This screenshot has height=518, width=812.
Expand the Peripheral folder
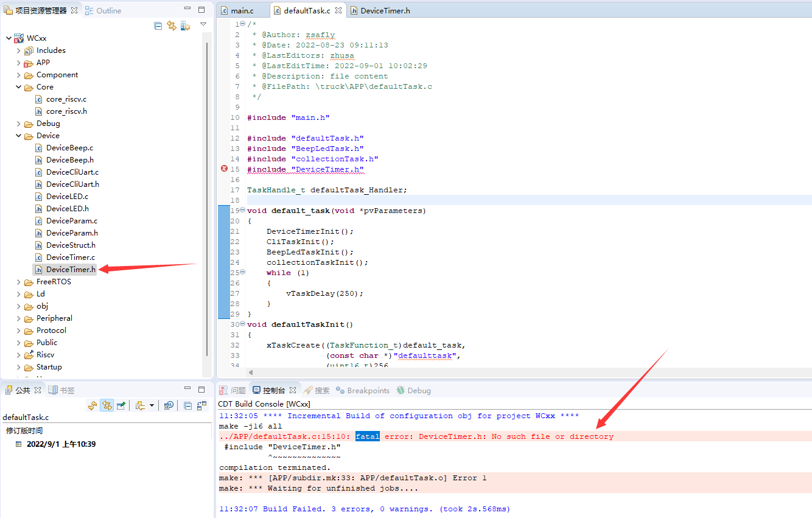point(18,318)
